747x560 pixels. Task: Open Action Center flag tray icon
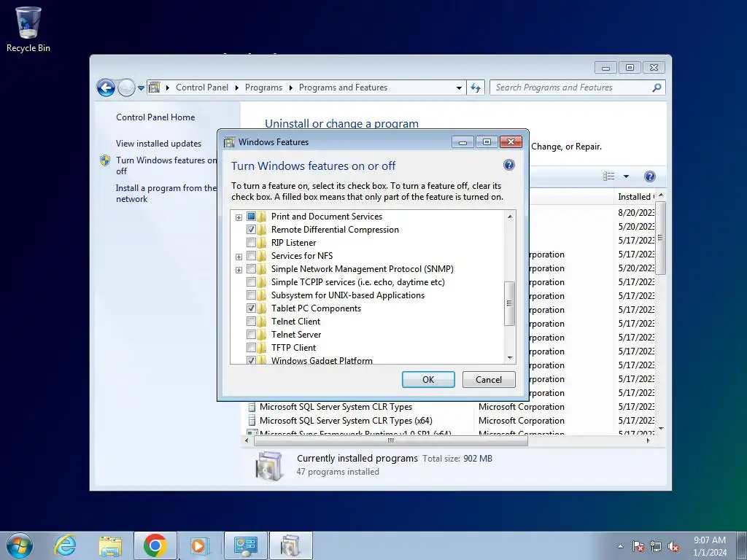[638, 546]
